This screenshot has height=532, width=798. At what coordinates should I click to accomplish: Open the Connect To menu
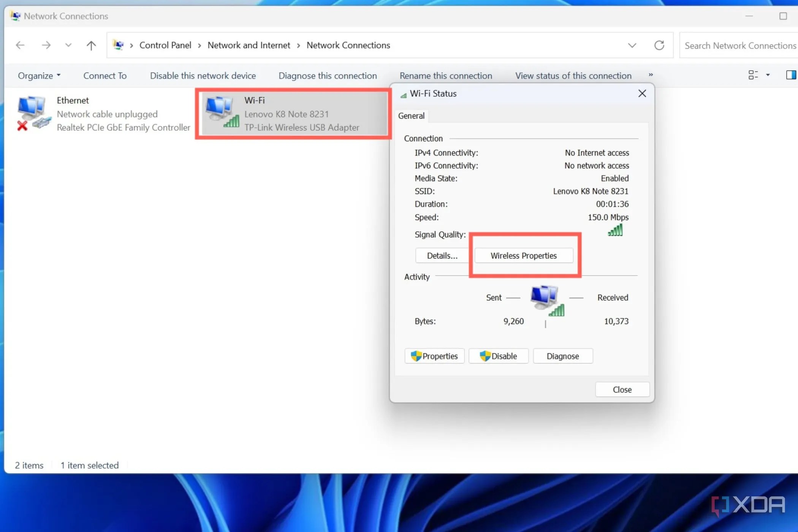105,75
